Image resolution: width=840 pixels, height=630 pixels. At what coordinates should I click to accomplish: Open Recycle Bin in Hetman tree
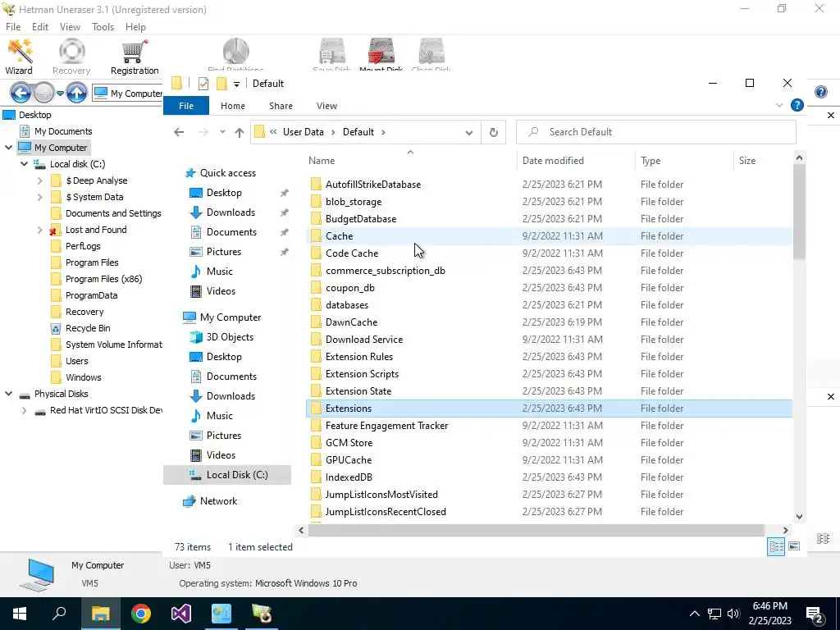[88, 328]
